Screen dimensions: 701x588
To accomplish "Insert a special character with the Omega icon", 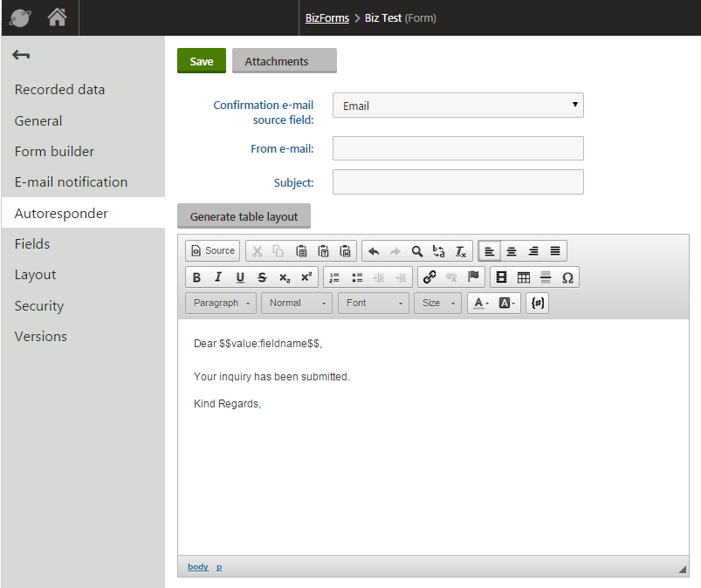I will (567, 277).
